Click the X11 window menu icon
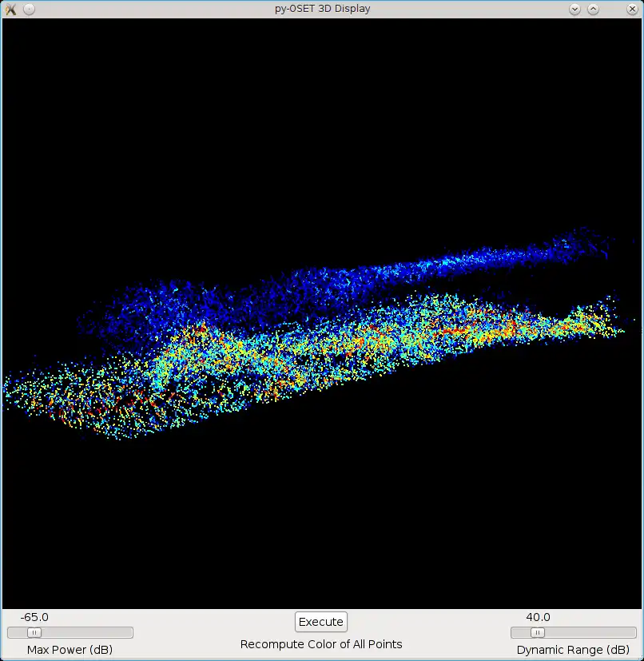 (10, 9)
